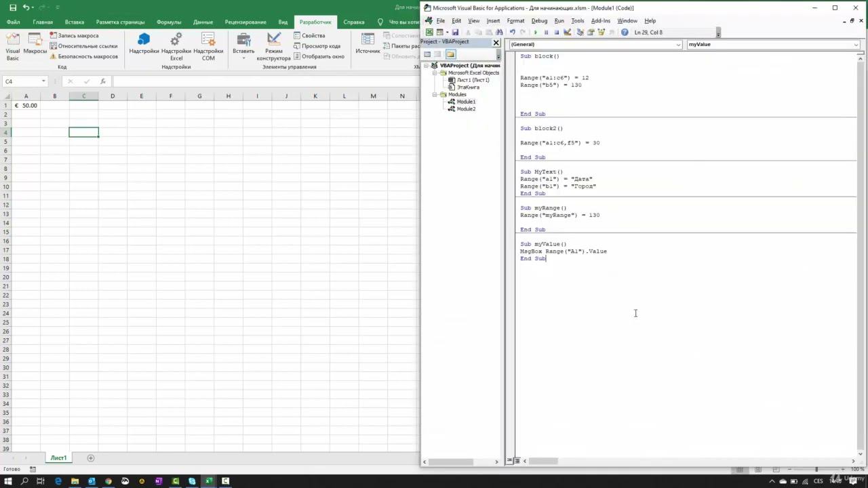This screenshot has width=868, height=488.
Task: Toggle Folders view in Project explorer
Action: point(450,54)
